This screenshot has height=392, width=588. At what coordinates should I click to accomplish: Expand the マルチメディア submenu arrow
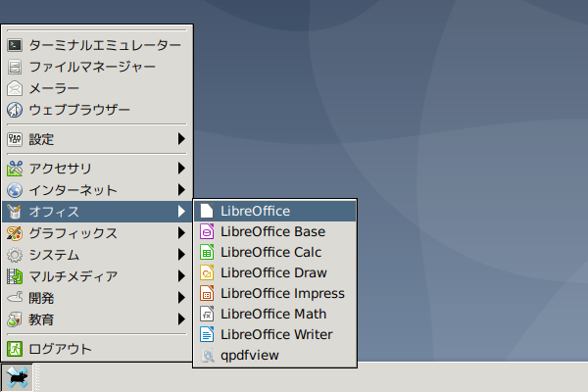181,276
